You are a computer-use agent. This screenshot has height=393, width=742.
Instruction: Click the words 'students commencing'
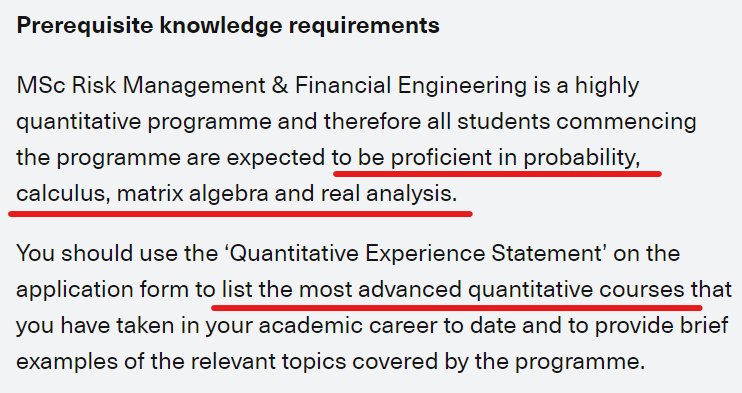point(576,122)
